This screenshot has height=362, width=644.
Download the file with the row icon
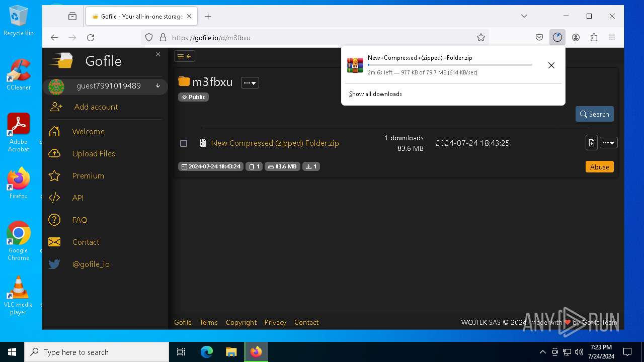[591, 143]
